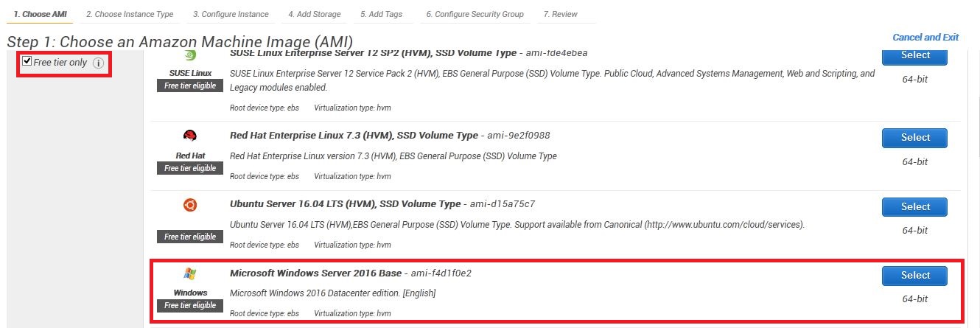Switch to 4. Add Storage step
980x328 pixels.
315,14
